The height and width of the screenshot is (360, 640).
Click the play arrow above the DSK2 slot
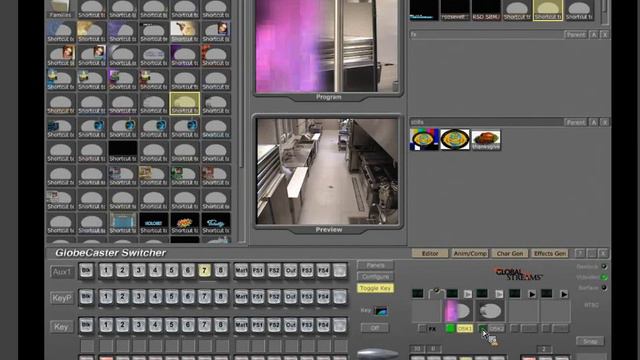[499, 294]
